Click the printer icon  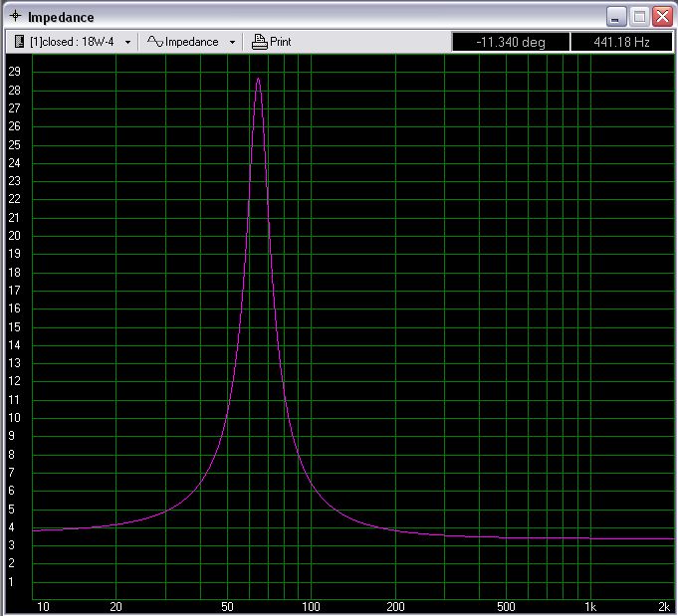click(260, 42)
